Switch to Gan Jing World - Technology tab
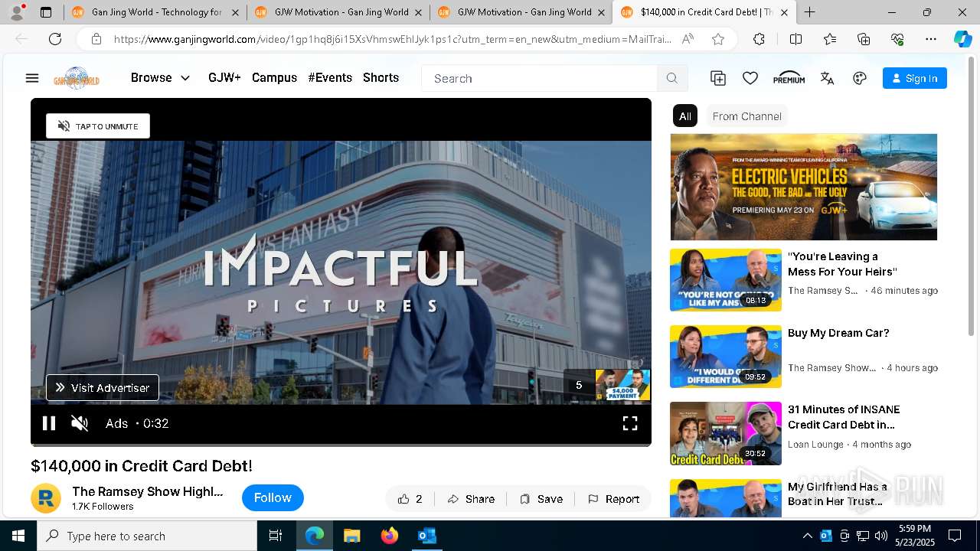 point(156,12)
